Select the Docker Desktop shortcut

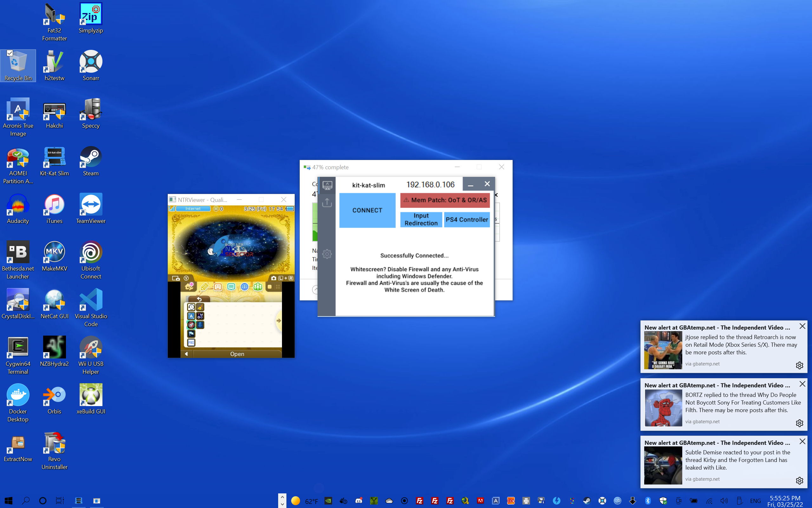click(x=18, y=403)
